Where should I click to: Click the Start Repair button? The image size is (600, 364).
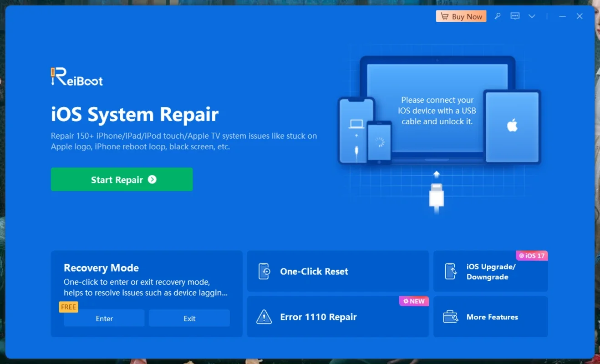point(122,179)
